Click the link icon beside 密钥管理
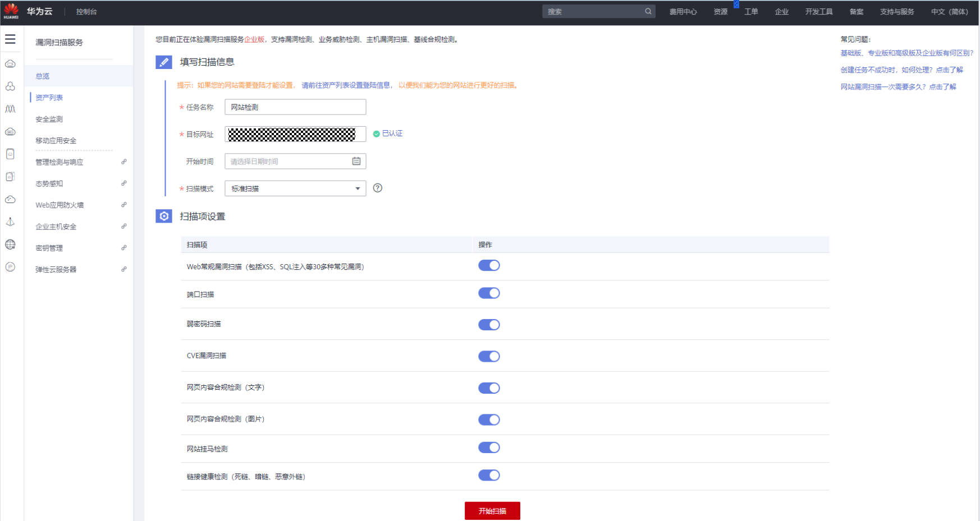This screenshot has height=521, width=980. pos(124,247)
